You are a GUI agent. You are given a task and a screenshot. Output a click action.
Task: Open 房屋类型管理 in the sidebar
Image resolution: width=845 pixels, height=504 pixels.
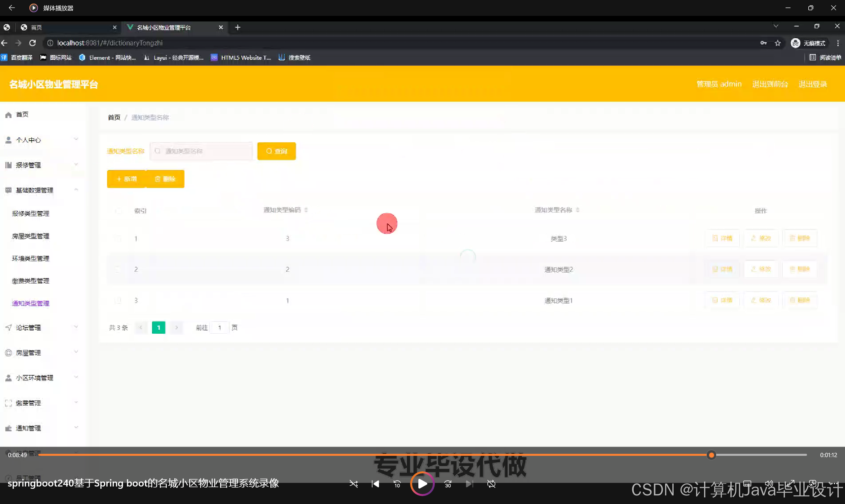point(31,236)
